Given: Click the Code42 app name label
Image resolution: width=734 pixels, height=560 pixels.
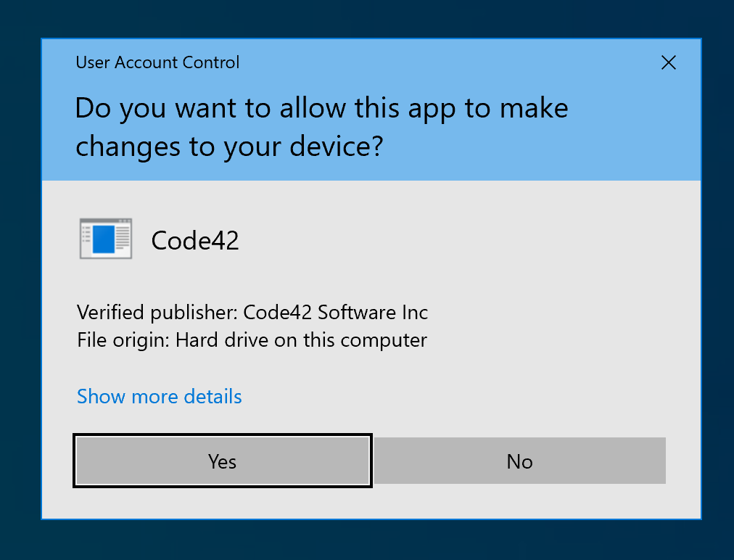Looking at the screenshot, I should point(195,240).
